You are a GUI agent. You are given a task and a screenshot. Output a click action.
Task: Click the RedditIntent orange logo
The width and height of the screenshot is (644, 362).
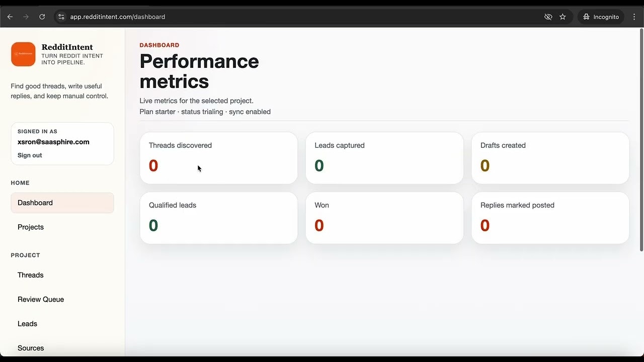tap(23, 54)
